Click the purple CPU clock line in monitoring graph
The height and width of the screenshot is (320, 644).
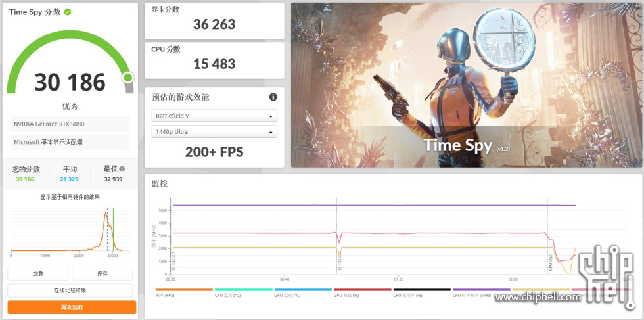point(373,205)
